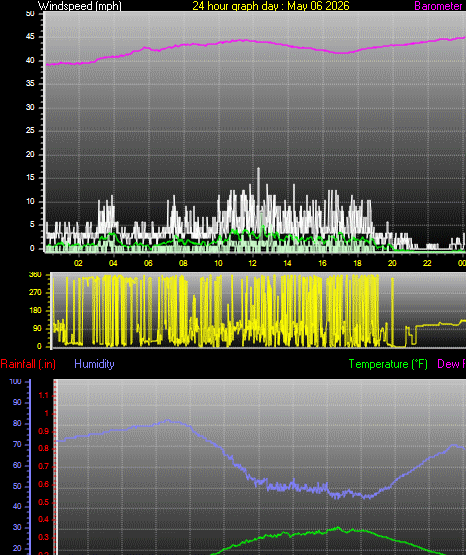
Task: Click the 0.6 mark on the red rainfall axis
Action: 44,485
